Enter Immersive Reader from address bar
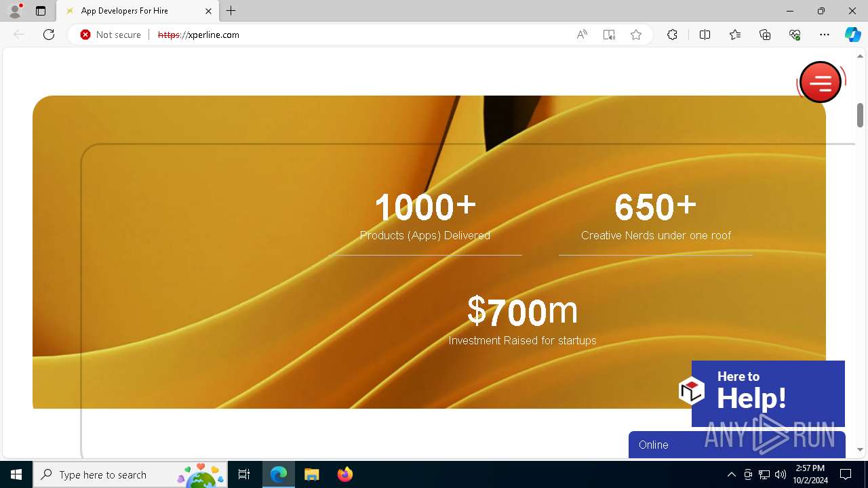Viewport: 868px width, 488px height. 609,35
